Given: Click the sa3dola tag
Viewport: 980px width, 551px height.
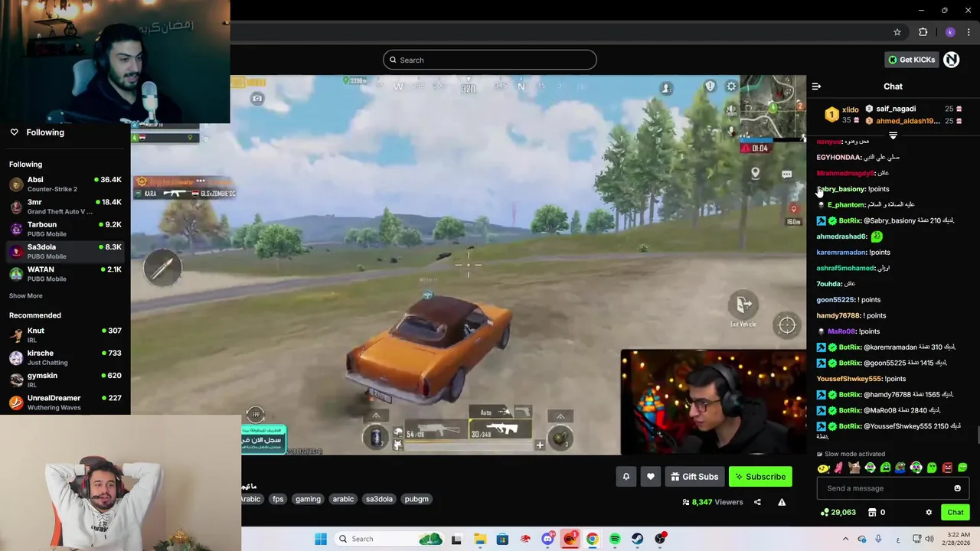Looking at the screenshot, I should (x=379, y=499).
